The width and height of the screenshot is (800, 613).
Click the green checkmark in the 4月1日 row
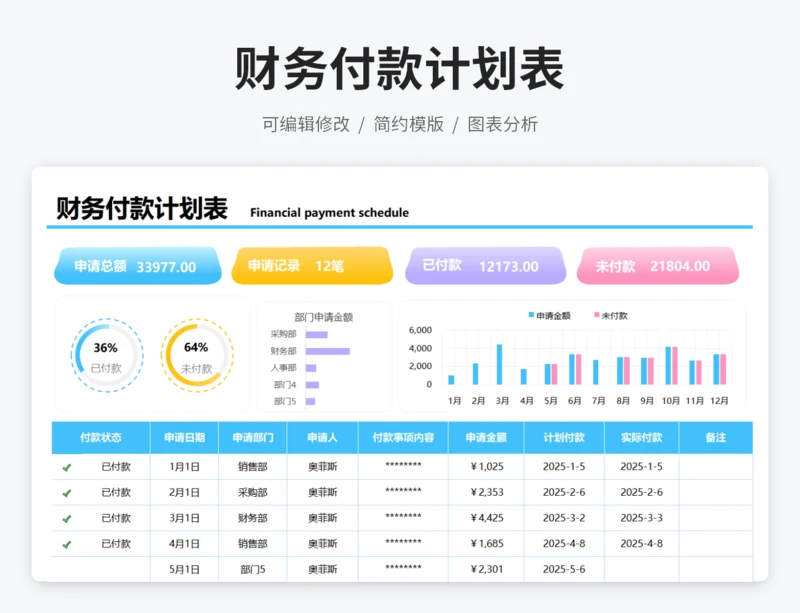point(67,545)
